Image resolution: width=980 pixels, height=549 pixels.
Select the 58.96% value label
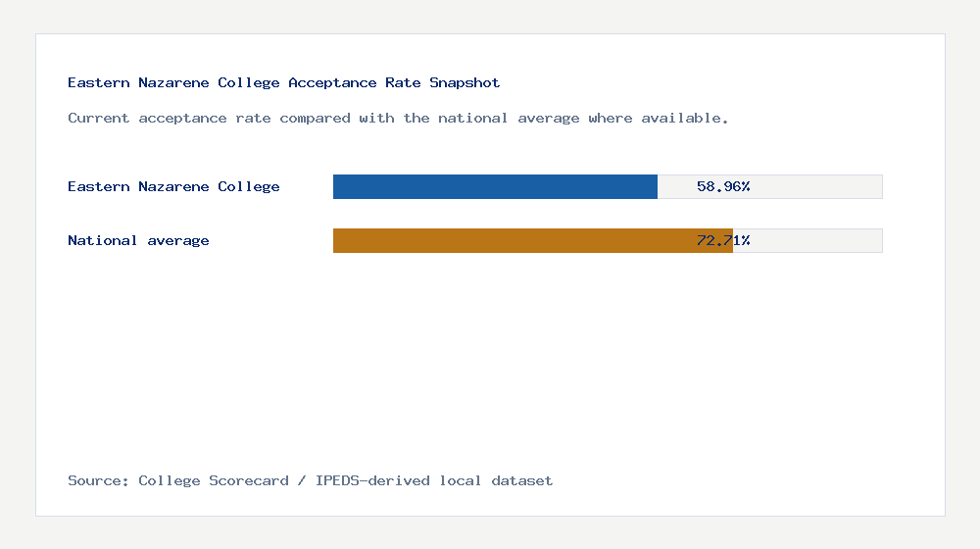pos(723,186)
